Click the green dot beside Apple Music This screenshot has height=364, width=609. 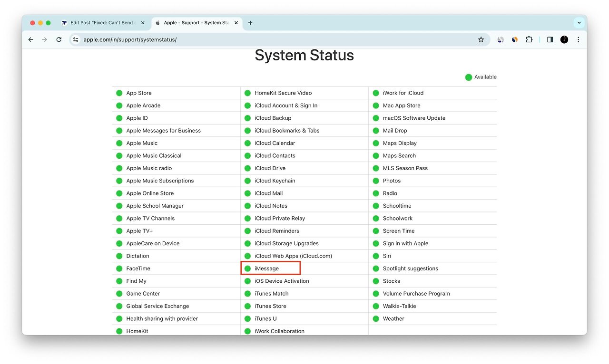click(x=119, y=143)
